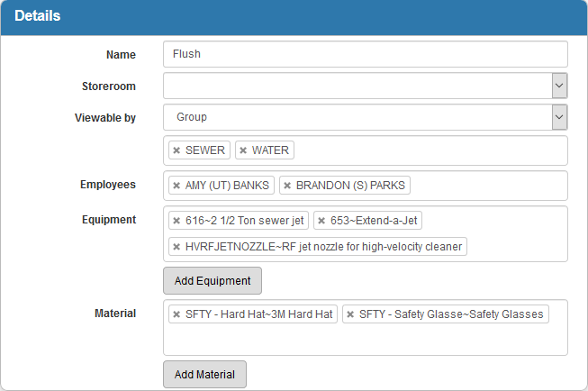Remove the HVRFJETNOZZLE equipment tag
Viewport: 588px width, 391px height.
176,247
